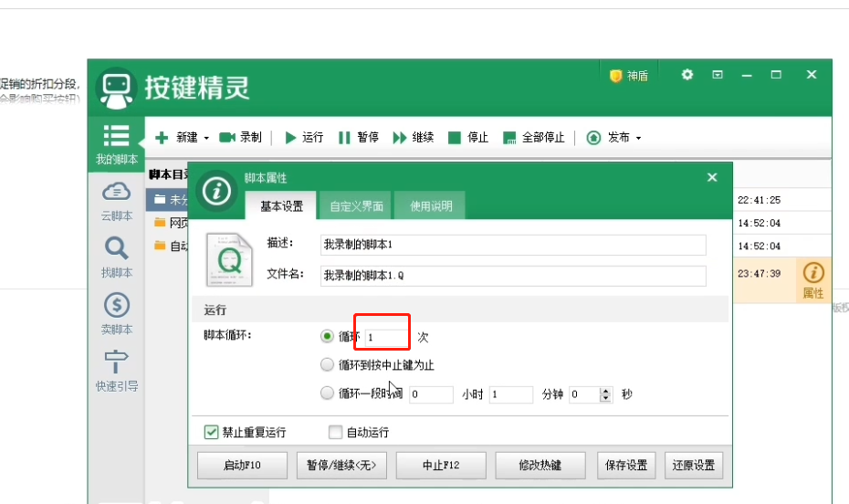Open the 云脚本 cloud scripts section
The height and width of the screenshot is (504, 849).
(117, 202)
